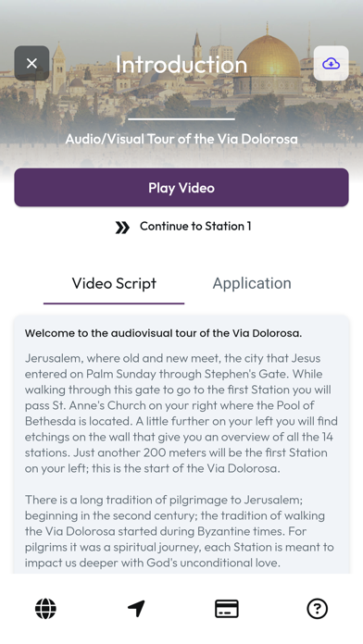Image resolution: width=363 pixels, height=644 pixels.
Task: Click the purple underline beneath Video Script
Action: tap(114, 303)
